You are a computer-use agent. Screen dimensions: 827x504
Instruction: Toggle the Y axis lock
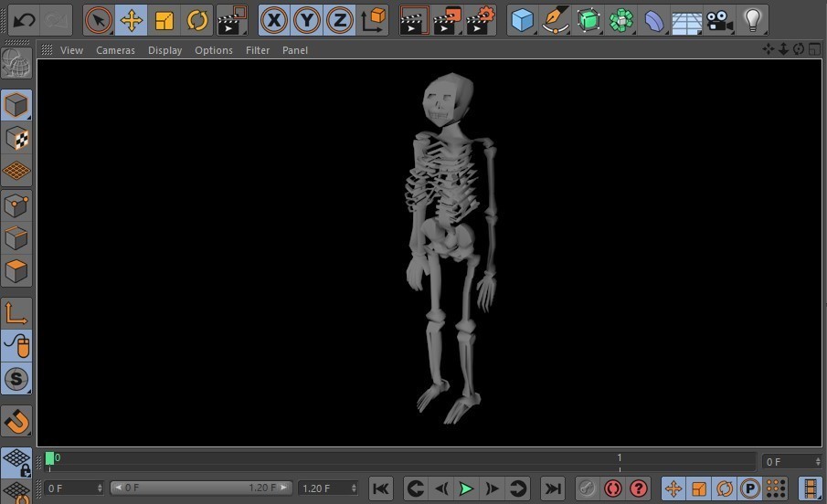307,20
